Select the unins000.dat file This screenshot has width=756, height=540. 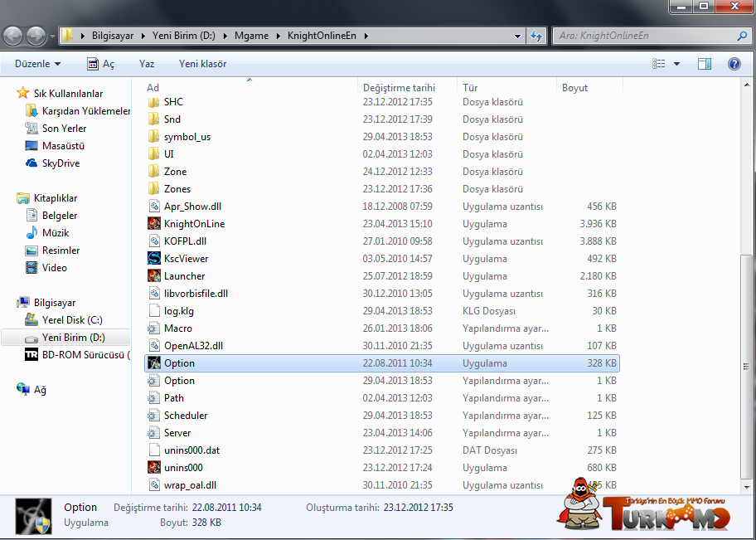(382, 450)
